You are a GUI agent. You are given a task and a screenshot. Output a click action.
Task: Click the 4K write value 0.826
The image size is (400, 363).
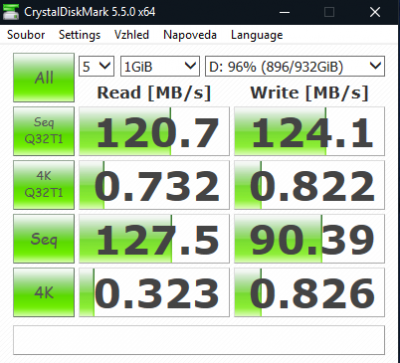309,292
